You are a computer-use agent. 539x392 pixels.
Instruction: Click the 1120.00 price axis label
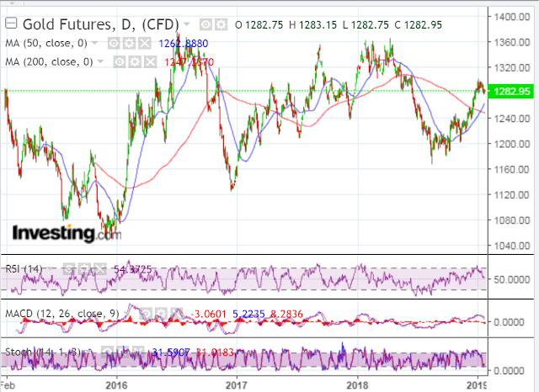512,194
